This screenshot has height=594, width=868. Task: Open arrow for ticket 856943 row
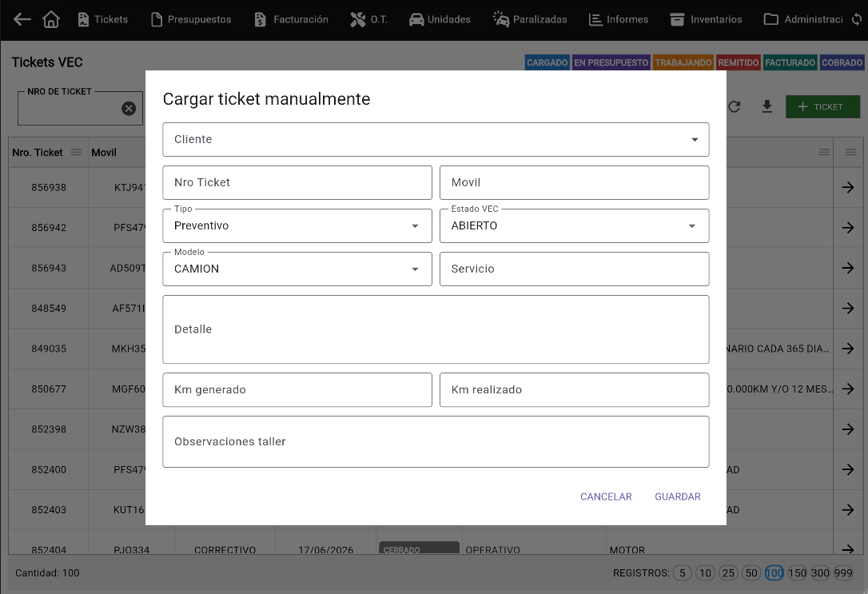(x=847, y=268)
